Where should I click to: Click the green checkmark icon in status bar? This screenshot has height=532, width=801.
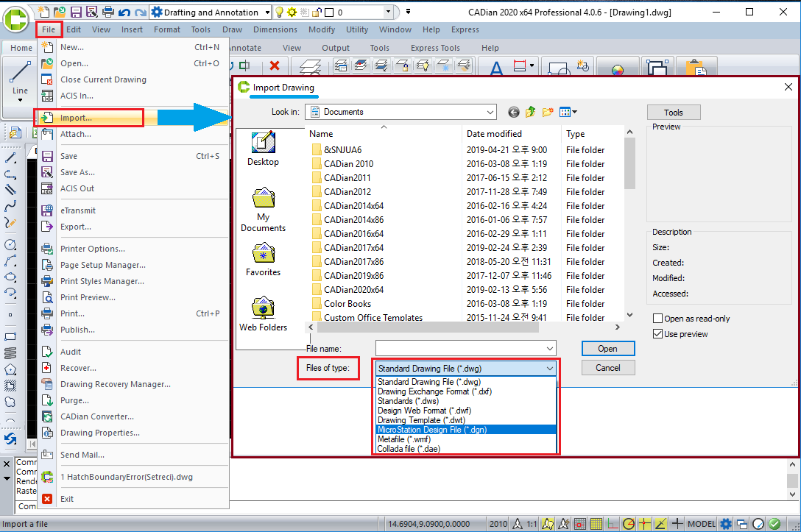pyautogui.click(x=774, y=523)
